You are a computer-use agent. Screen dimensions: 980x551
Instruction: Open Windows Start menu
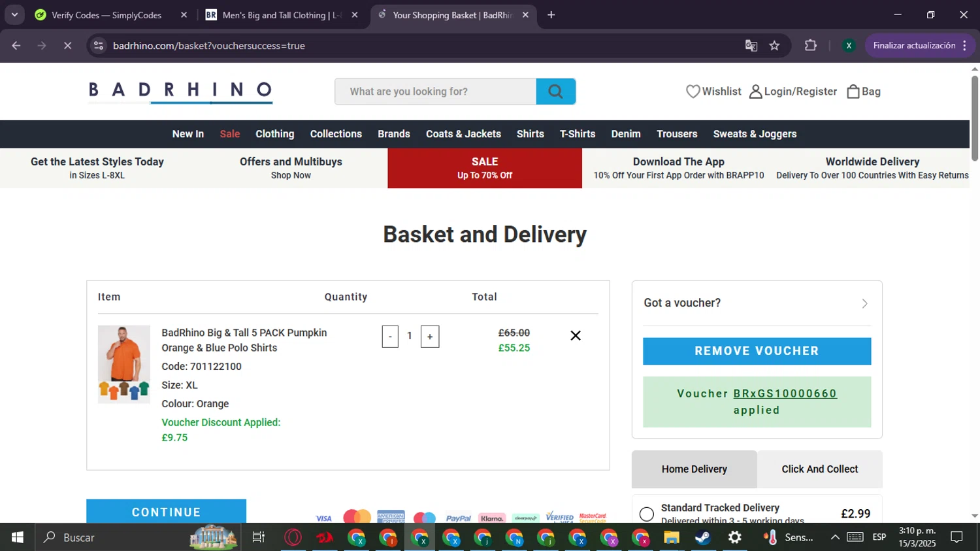pyautogui.click(x=18, y=537)
